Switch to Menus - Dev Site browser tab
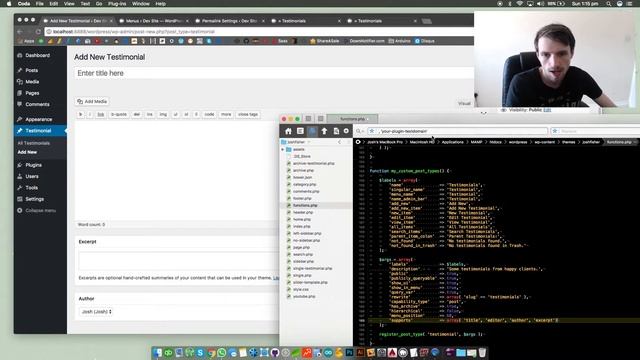640x360 pixels. point(155,21)
